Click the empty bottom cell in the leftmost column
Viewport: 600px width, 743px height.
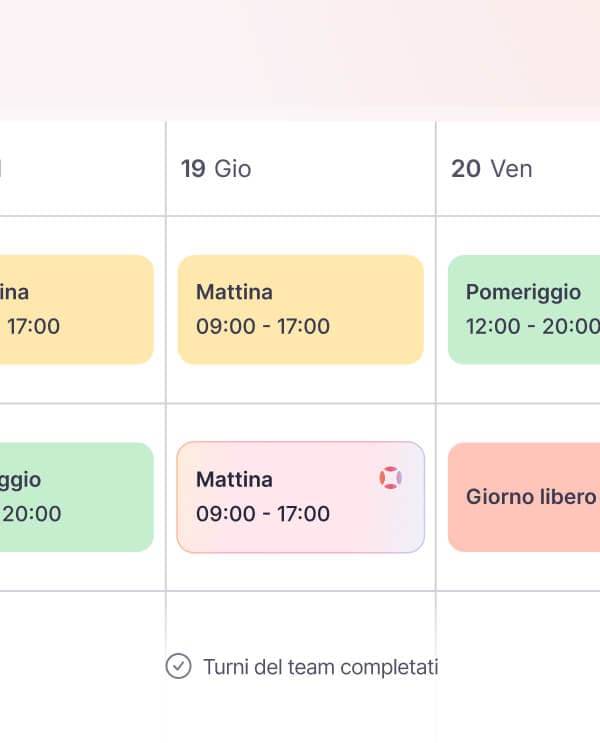[82, 660]
